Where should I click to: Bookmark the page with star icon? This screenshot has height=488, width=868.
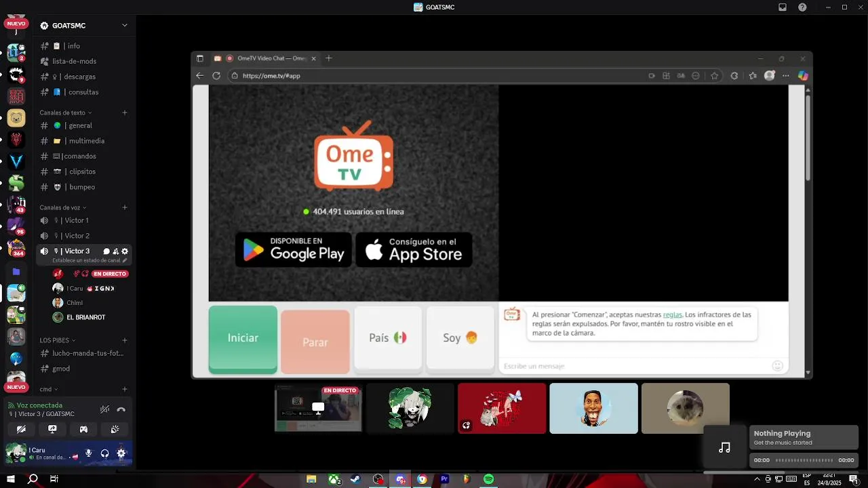tap(714, 76)
